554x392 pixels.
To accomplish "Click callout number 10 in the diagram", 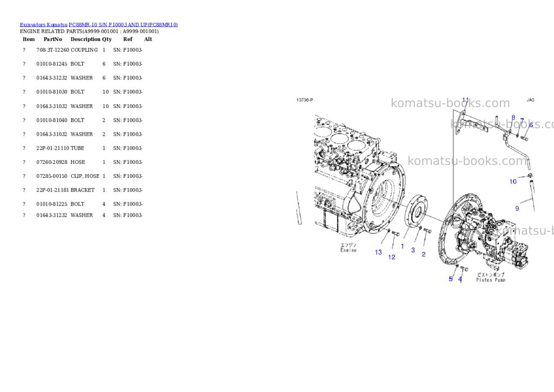I will tap(513, 182).
